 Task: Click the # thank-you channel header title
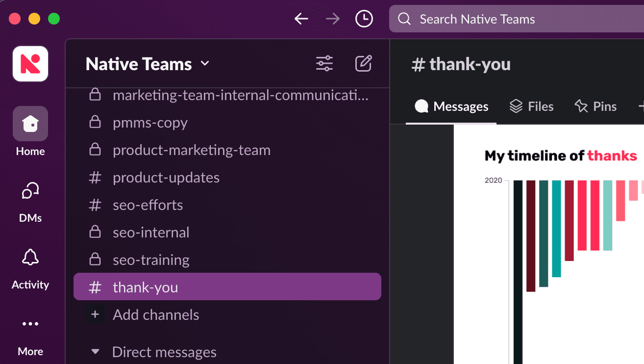[x=461, y=64]
